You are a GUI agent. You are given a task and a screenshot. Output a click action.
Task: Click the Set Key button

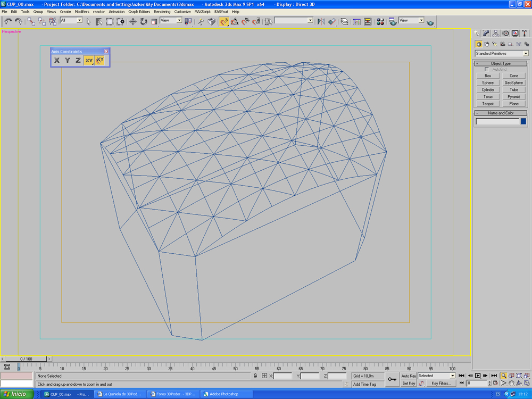409,384
